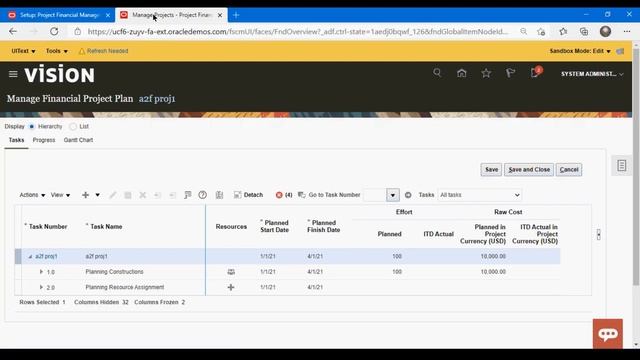Click Planned Start Date column header
Image resolution: width=640 pixels, height=360 pixels.
274,227
